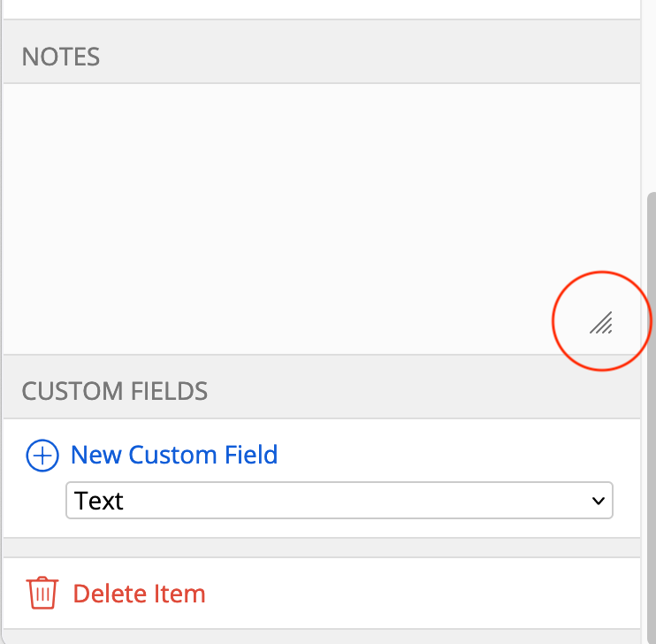Click the center of the Notes field
The image size is (656, 644).
pos(320,219)
